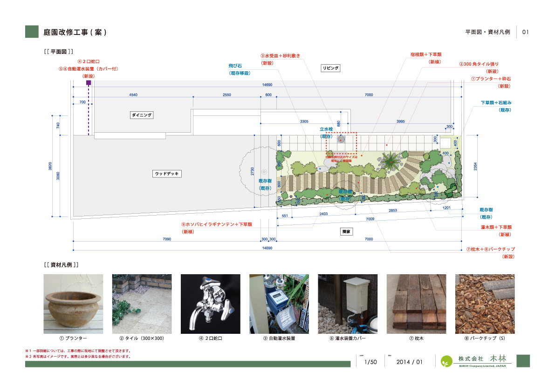Click the ※2 red footnote line
This screenshot has width=555, height=392.
click(x=78, y=357)
